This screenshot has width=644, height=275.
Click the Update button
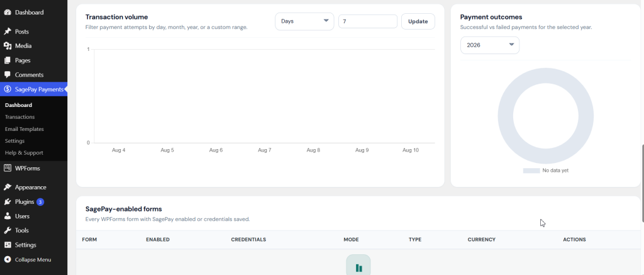point(418,21)
